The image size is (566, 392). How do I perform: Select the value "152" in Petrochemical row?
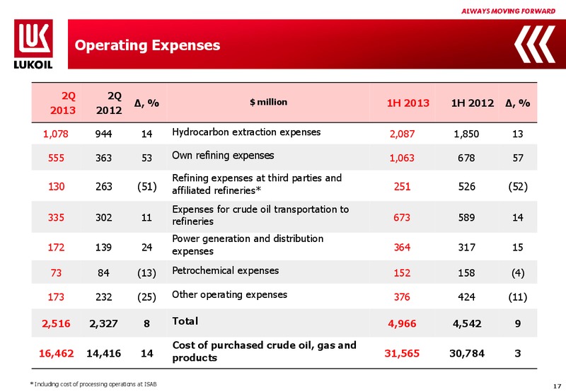pos(402,273)
